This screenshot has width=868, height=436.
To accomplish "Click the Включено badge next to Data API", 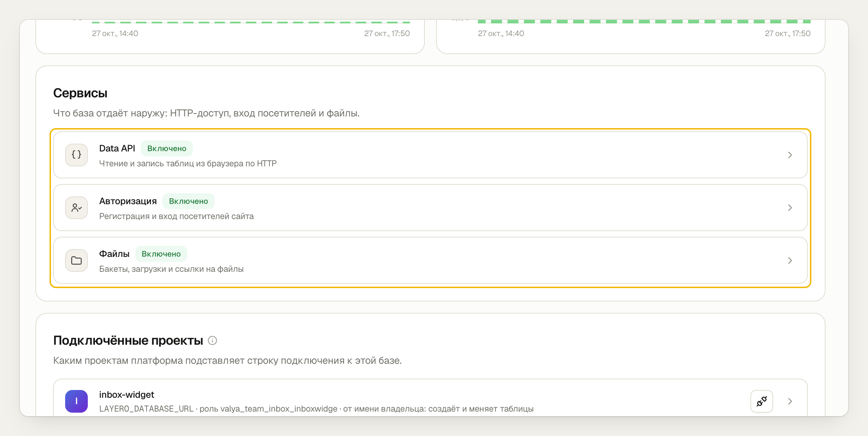I will (167, 148).
